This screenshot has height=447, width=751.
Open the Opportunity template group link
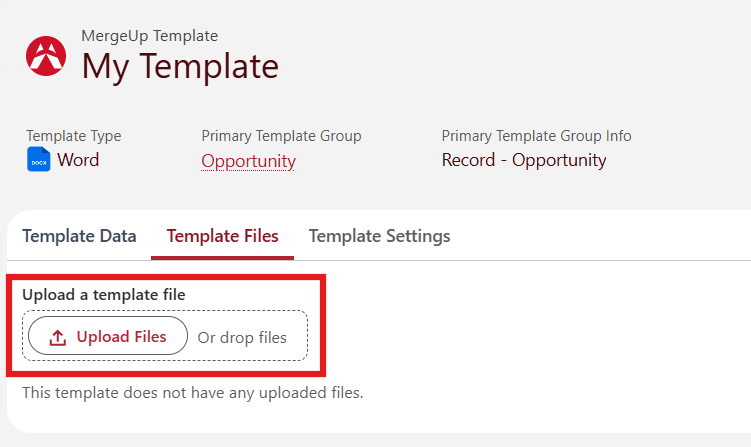(248, 161)
